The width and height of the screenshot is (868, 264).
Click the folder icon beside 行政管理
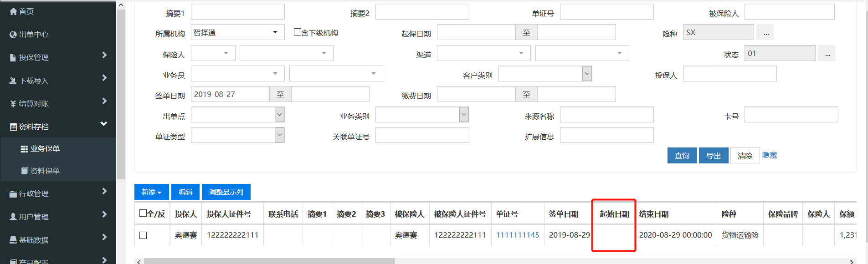click(13, 194)
